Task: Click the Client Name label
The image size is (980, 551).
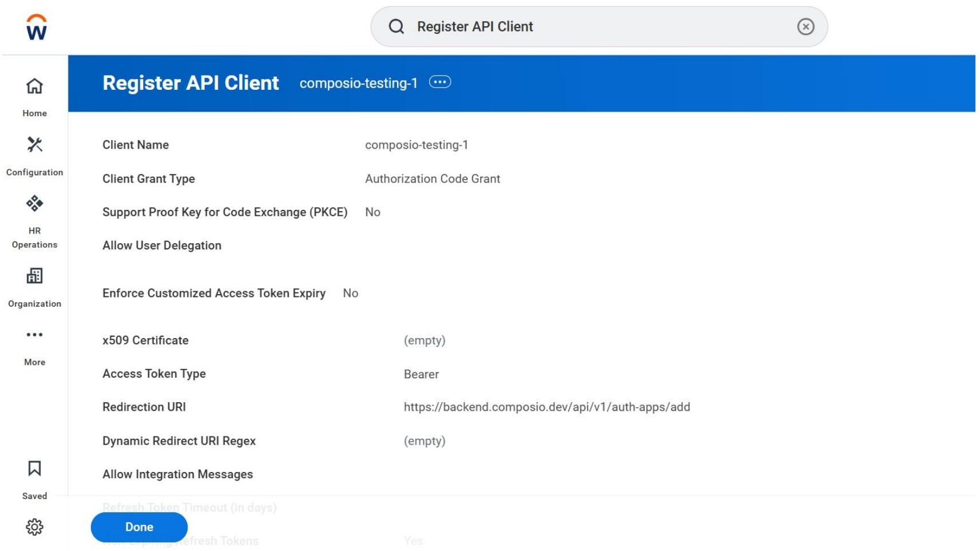Action: click(136, 145)
